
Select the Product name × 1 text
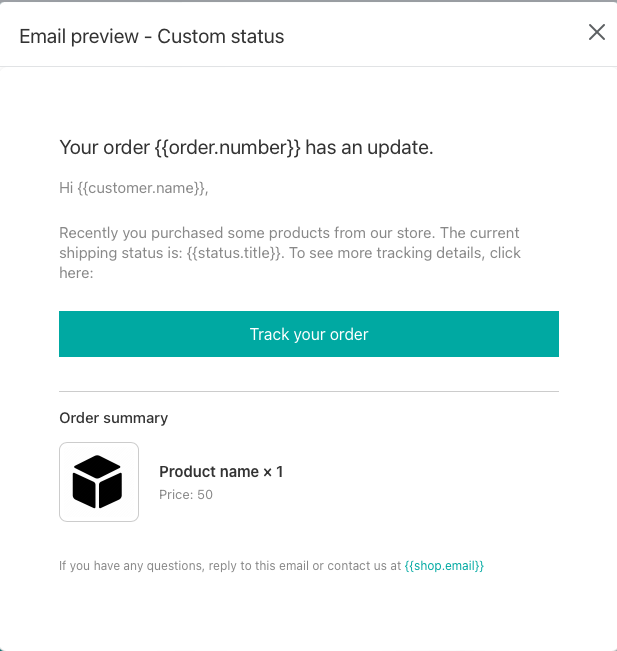221,472
